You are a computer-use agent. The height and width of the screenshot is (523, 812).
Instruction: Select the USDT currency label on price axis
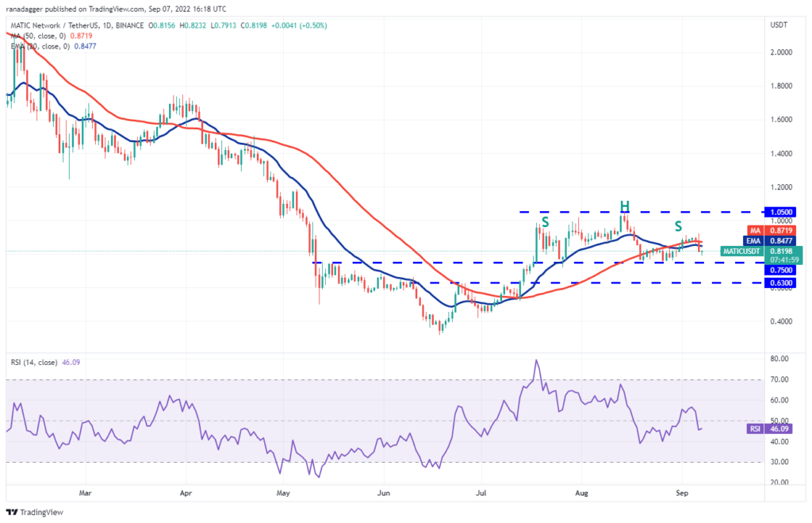[779, 25]
